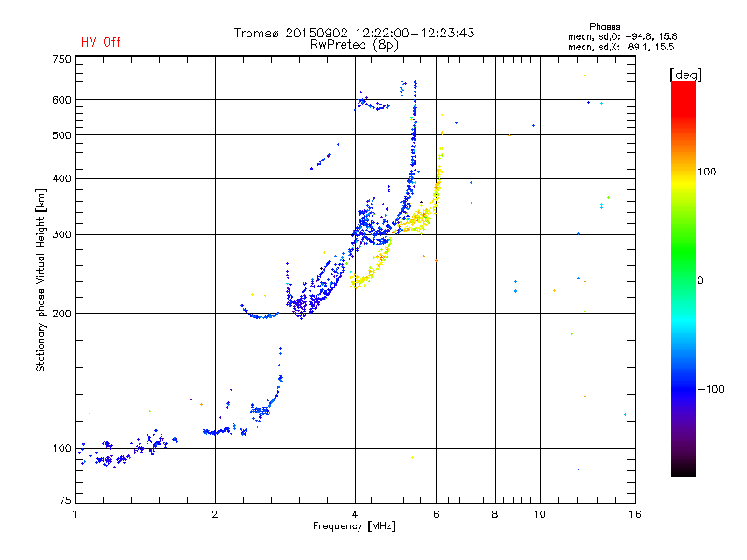Click the y-axis 300 label

coord(62,234)
